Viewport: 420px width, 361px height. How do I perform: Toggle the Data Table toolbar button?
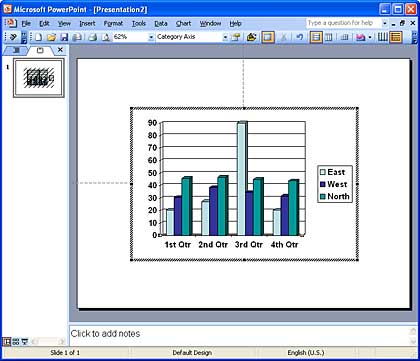coord(345,37)
